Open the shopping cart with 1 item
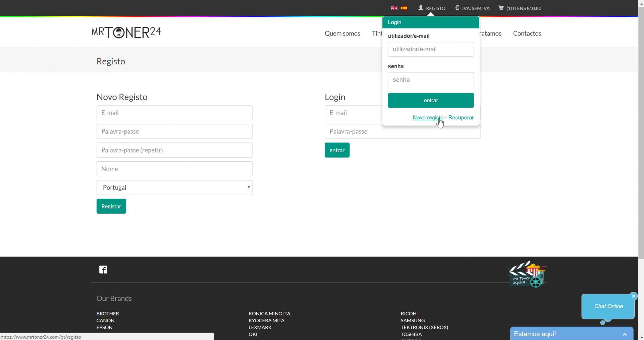This screenshot has width=644, height=340. point(520,8)
